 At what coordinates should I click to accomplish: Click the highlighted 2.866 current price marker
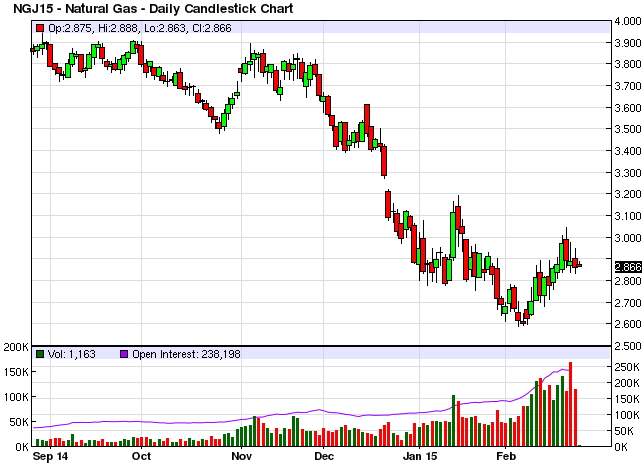click(628, 267)
